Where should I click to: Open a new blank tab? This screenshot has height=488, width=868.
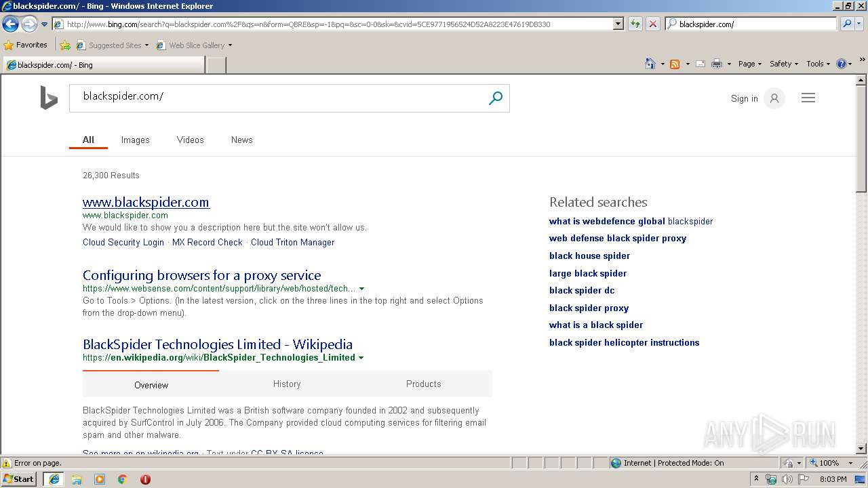(x=216, y=65)
